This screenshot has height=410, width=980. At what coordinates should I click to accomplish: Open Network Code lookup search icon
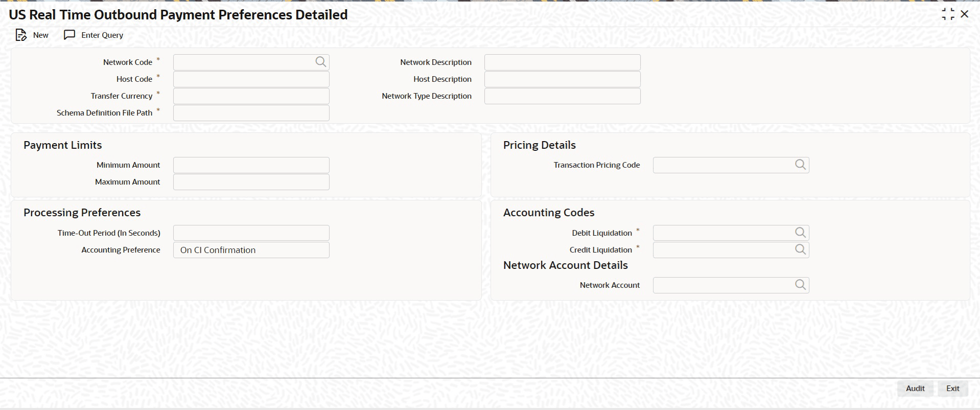[320, 62]
